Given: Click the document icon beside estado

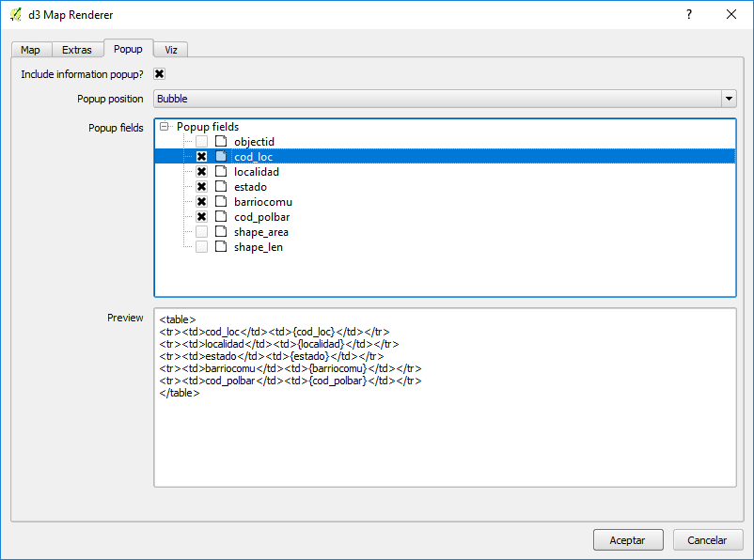Looking at the screenshot, I should pyautogui.click(x=221, y=187).
